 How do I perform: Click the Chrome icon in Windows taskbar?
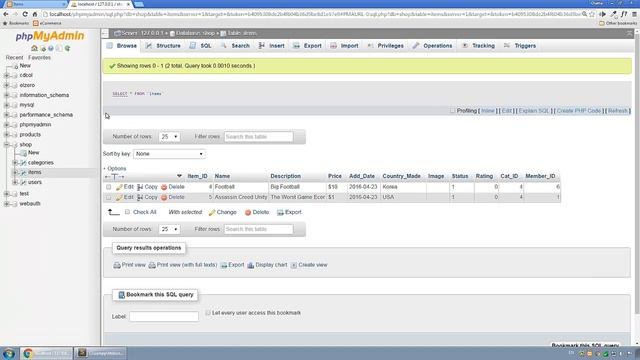click(x=27, y=353)
